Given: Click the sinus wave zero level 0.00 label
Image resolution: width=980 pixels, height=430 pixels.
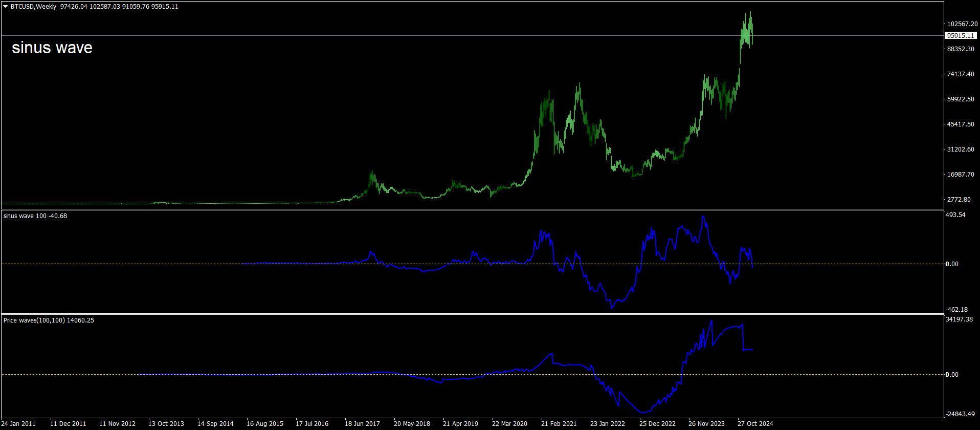Looking at the screenshot, I should (952, 264).
